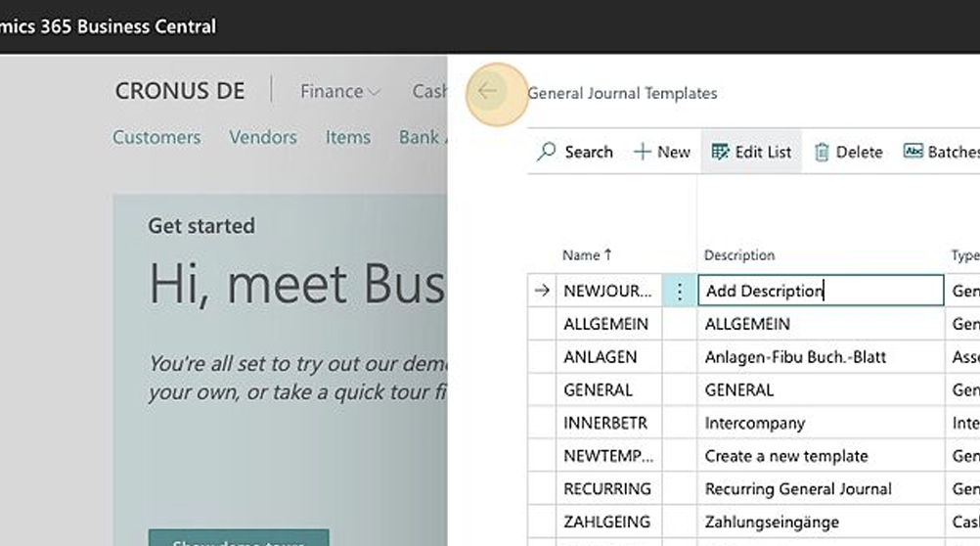Open the Vendors link
980x546 pixels.
point(262,137)
